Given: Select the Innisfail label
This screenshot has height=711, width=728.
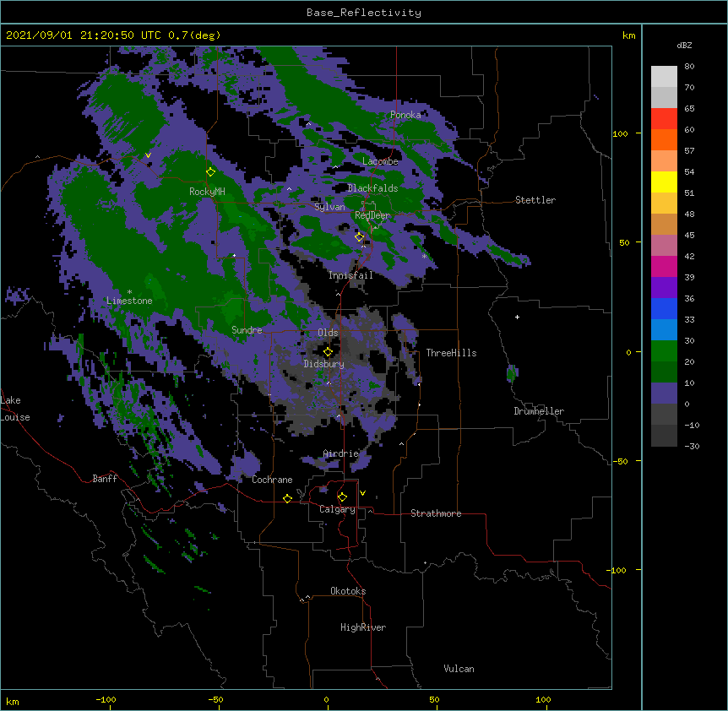Looking at the screenshot, I should (350, 275).
